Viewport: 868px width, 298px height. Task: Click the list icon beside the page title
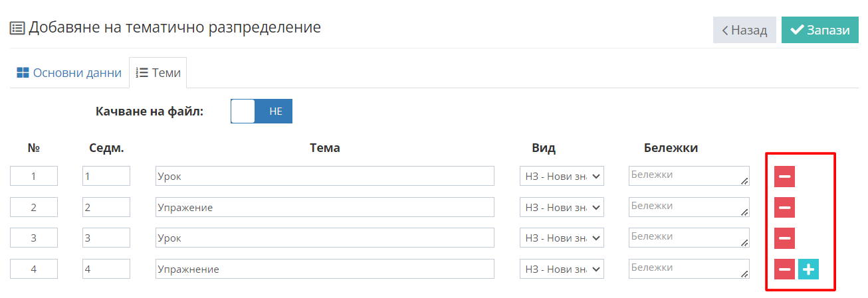[17, 28]
